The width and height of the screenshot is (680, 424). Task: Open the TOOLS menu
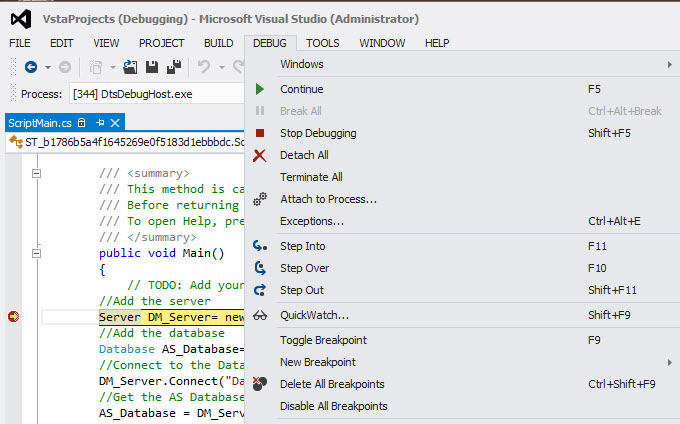tap(323, 43)
